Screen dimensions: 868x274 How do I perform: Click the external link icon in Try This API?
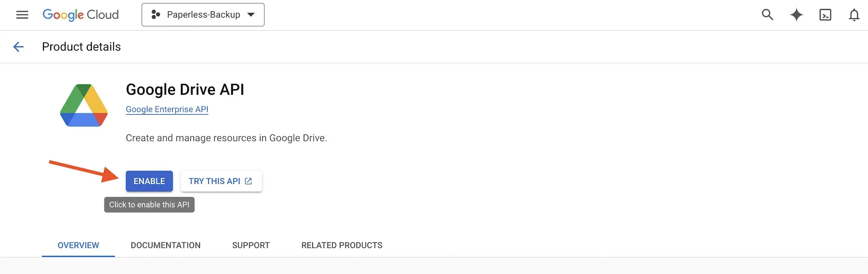[x=248, y=181]
